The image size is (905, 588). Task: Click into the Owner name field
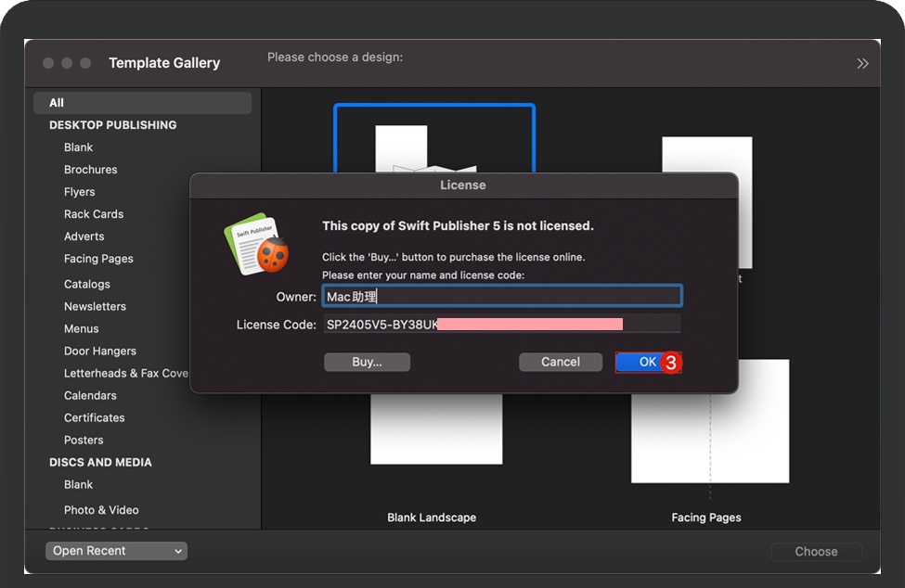coord(502,297)
